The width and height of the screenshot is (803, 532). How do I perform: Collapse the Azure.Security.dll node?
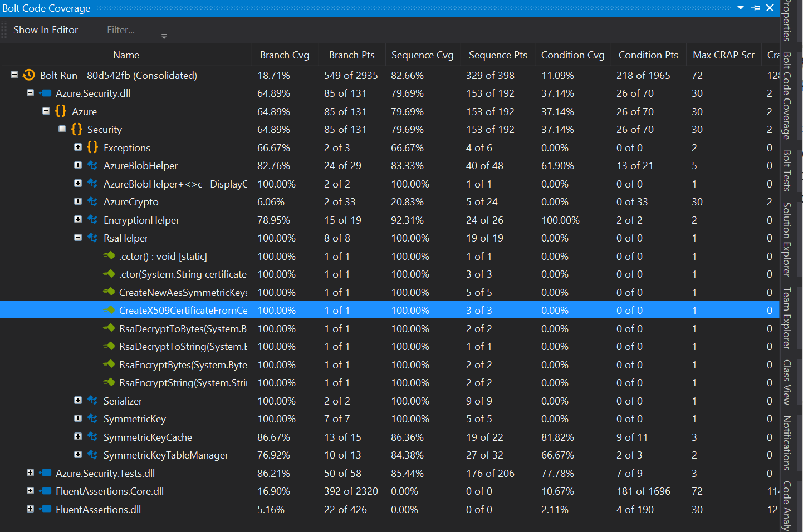coord(31,92)
